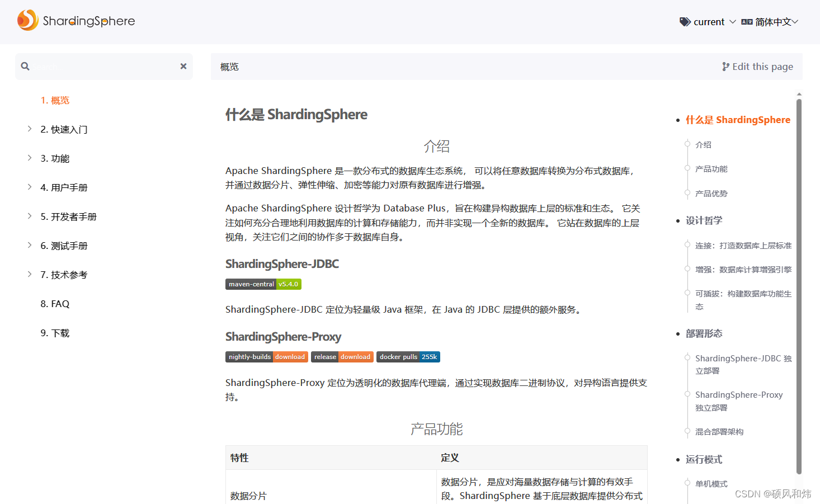
Task: Click the release download badge
Action: pyautogui.click(x=342, y=357)
